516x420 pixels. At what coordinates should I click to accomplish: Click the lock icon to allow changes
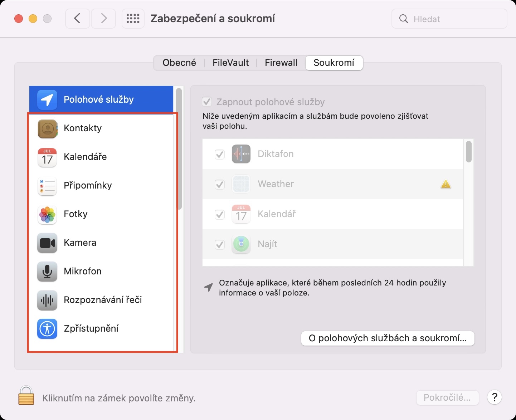click(x=26, y=396)
